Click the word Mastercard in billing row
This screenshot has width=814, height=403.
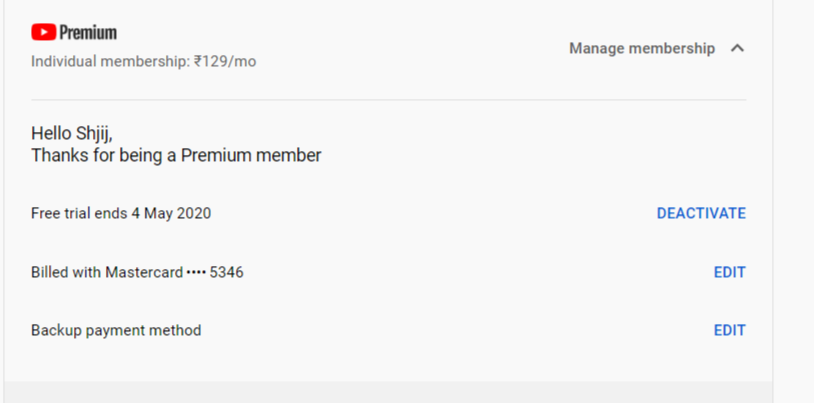pos(143,272)
